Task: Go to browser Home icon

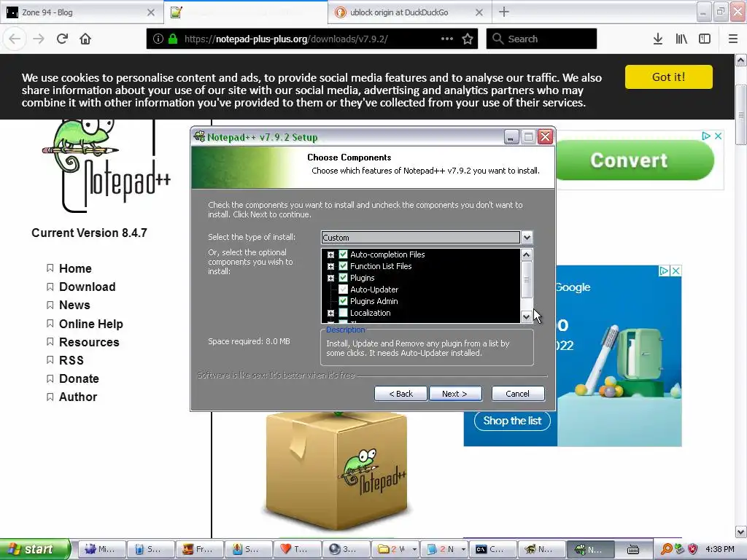Action: click(x=85, y=39)
